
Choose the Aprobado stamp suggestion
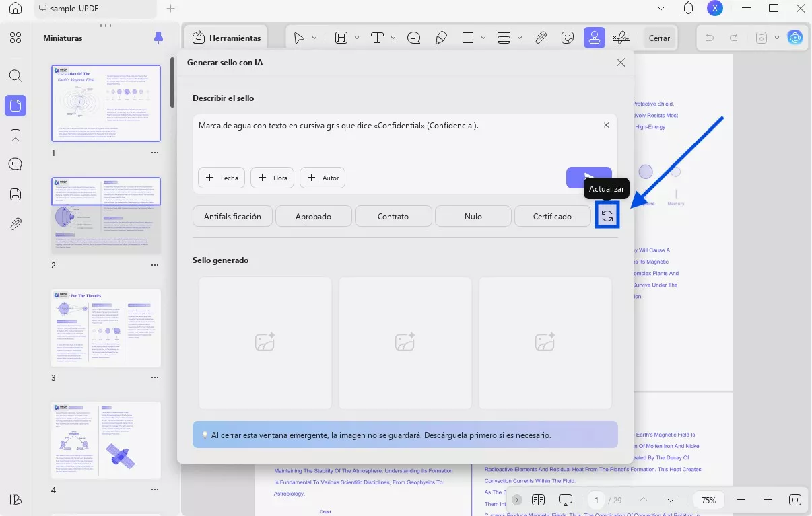click(314, 216)
